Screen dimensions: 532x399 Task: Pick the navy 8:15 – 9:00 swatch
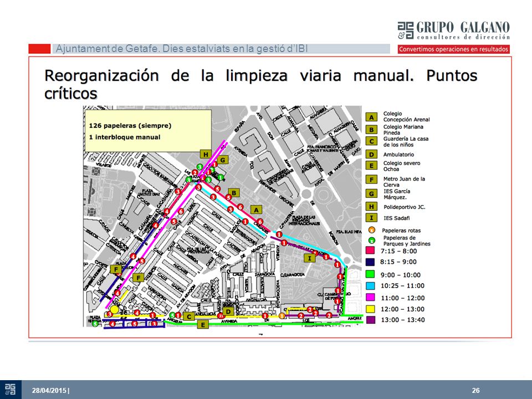[370, 262]
